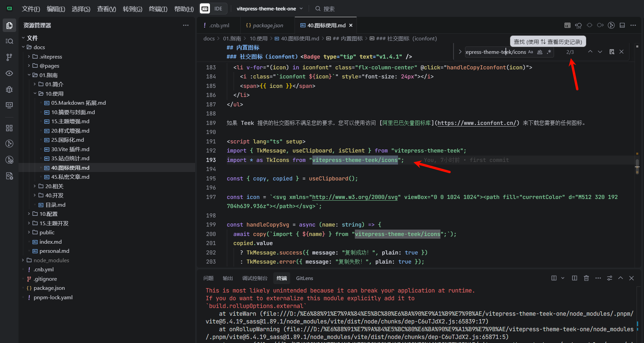Toggle whole word match in find box
The height and width of the screenshot is (343, 644).
click(540, 52)
